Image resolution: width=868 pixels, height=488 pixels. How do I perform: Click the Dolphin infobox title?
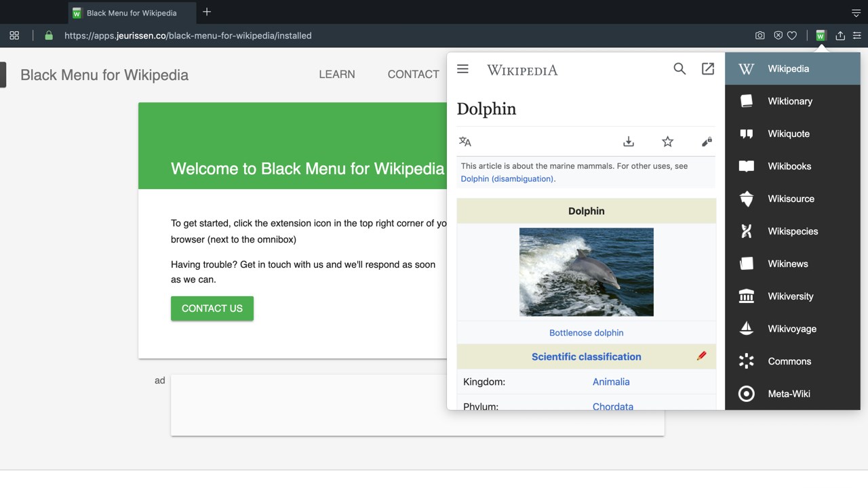point(587,211)
